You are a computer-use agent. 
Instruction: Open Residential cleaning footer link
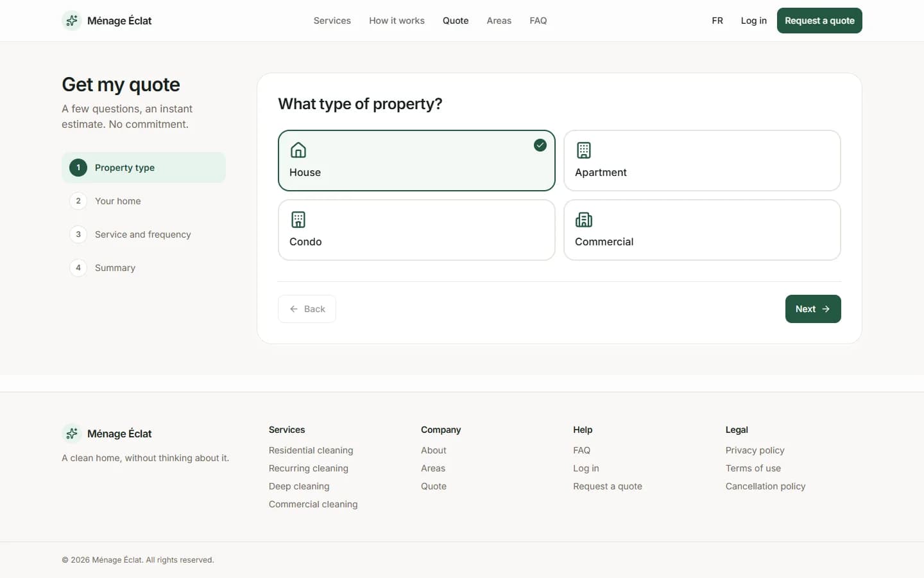[311, 450]
